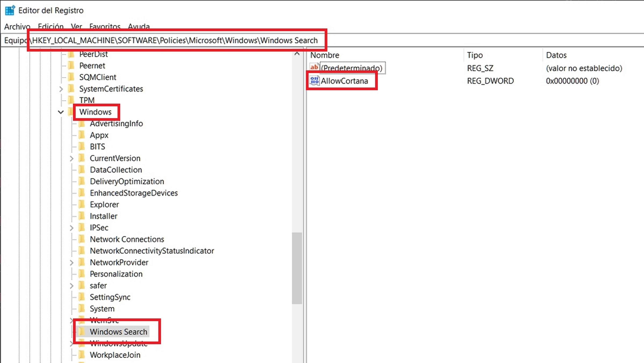Select the TPM key label
The image size is (644, 363).
click(87, 100)
